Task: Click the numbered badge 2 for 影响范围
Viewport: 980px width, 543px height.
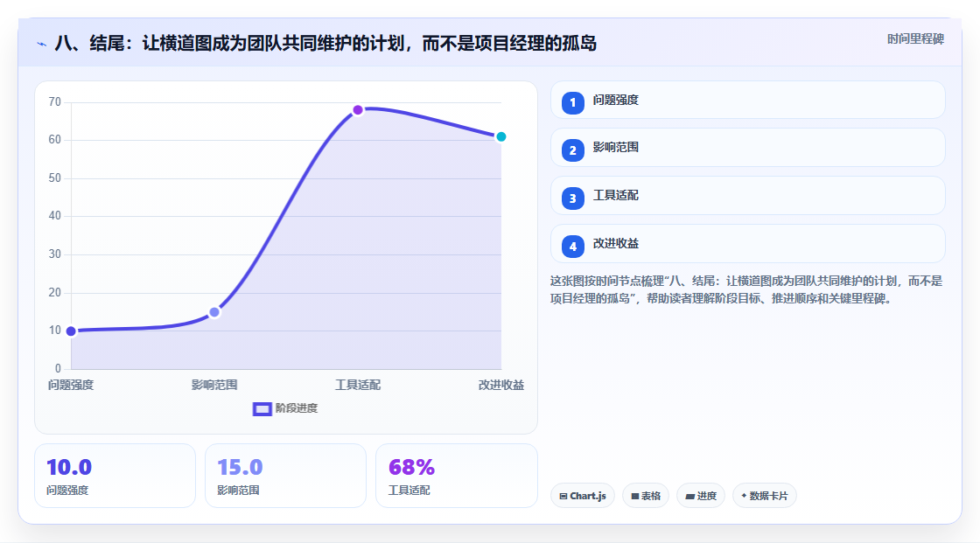Action: 572,150
